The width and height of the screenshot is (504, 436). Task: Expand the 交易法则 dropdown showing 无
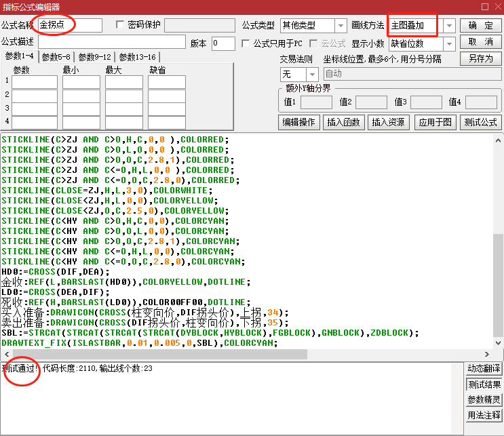(x=299, y=75)
